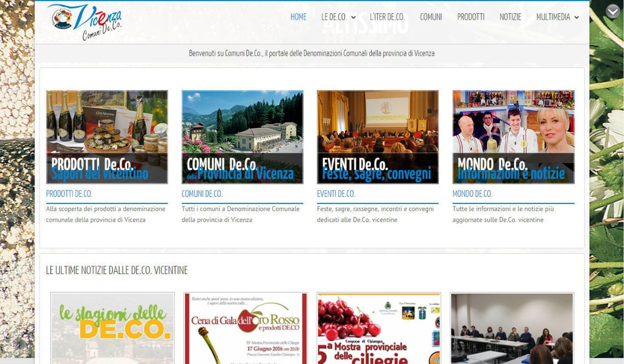Viewport: 624px width, 364px height.
Task: Select PRODOTTI in the top navigation
Action: pyautogui.click(x=471, y=17)
